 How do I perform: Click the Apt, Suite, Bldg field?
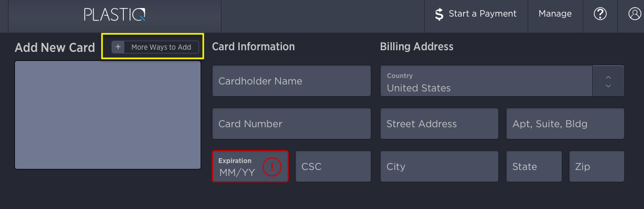click(x=565, y=124)
